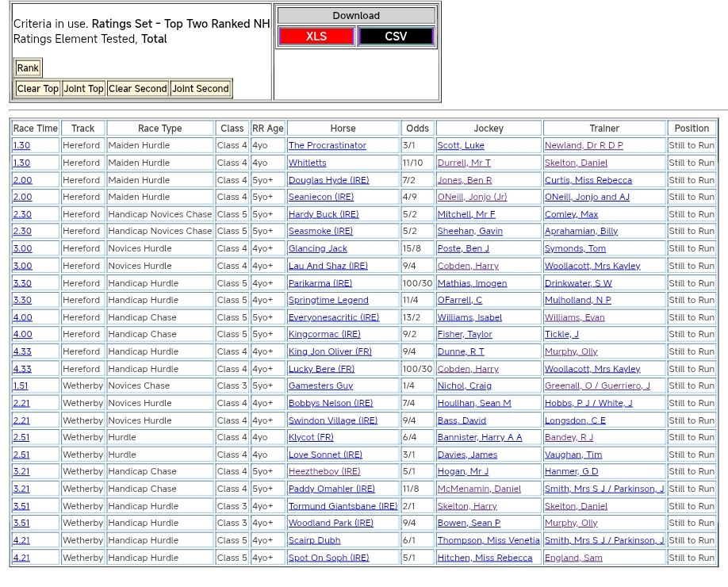View jockey ONeill, Jonjo (Jr)
Image resolution: width=728 pixels, height=587 pixels.
tap(472, 198)
